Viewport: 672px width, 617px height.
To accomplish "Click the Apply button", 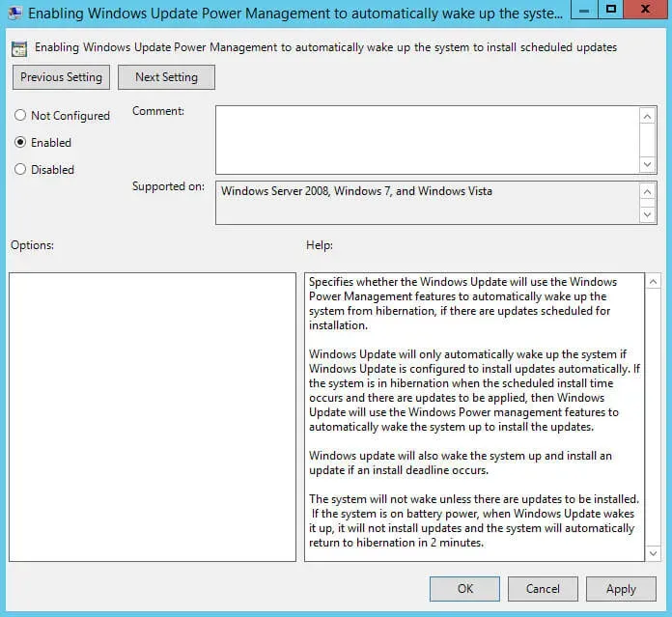I will (x=621, y=589).
